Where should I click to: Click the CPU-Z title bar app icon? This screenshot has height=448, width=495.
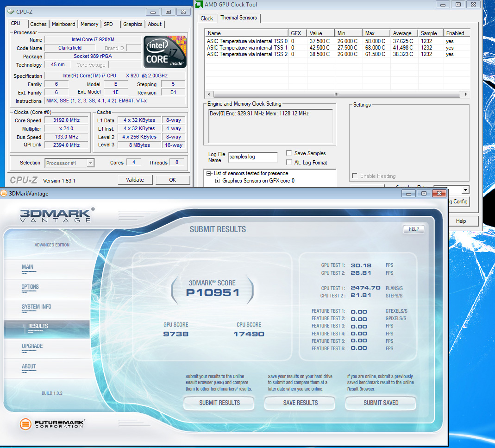pos(11,12)
